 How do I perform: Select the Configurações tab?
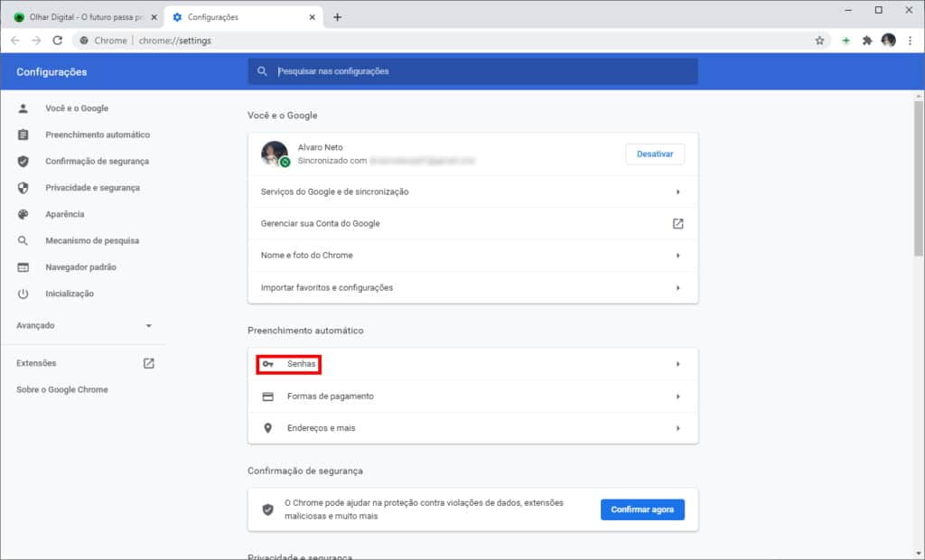[x=243, y=17]
